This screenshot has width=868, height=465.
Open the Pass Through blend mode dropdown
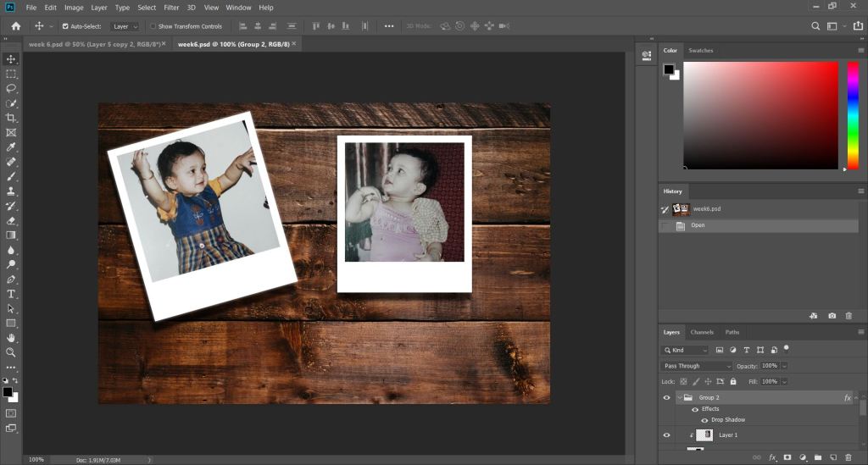pyautogui.click(x=696, y=366)
